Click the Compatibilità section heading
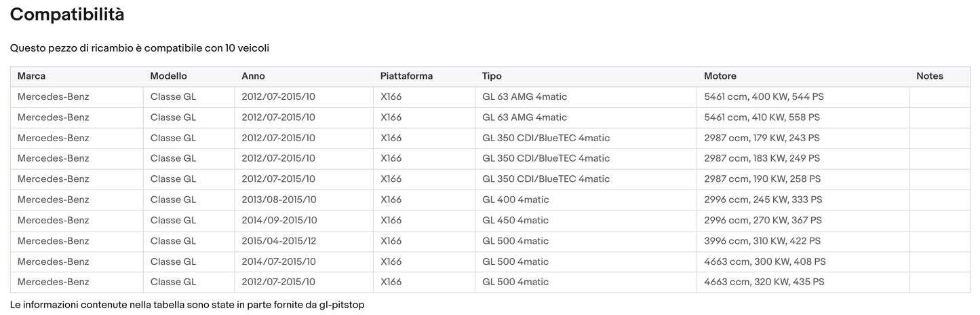The image size is (980, 315). [67, 14]
